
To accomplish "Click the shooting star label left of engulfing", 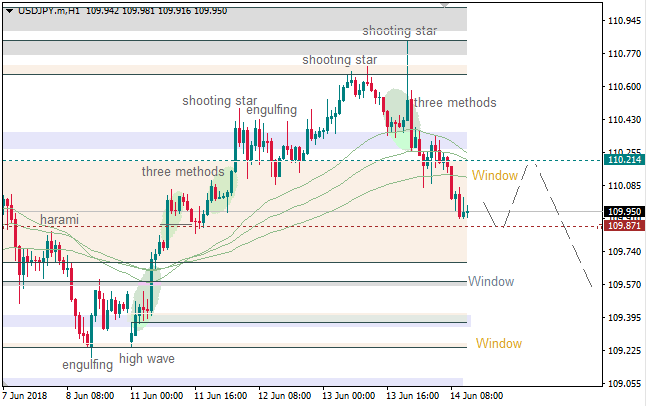I will (x=219, y=101).
